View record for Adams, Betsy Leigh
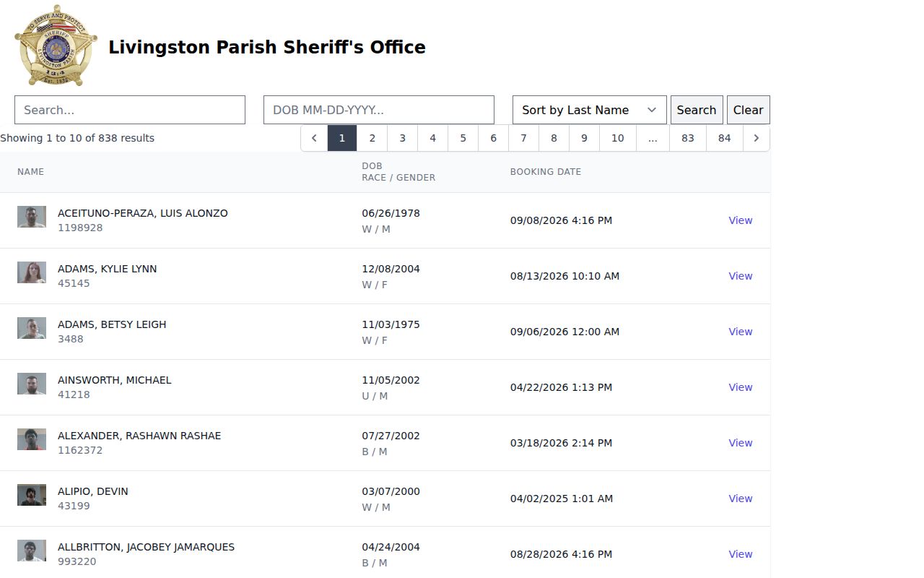Viewport: 924px width, 578px height. (x=741, y=332)
